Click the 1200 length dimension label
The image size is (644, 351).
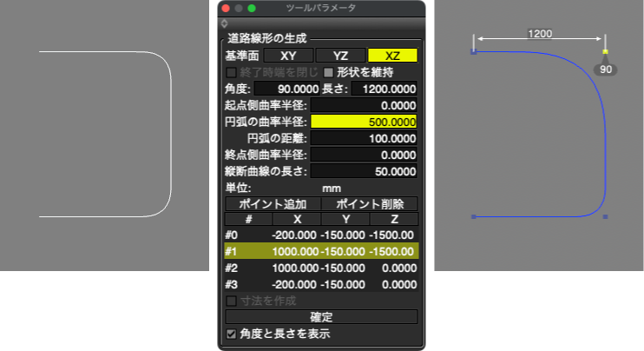click(x=540, y=34)
